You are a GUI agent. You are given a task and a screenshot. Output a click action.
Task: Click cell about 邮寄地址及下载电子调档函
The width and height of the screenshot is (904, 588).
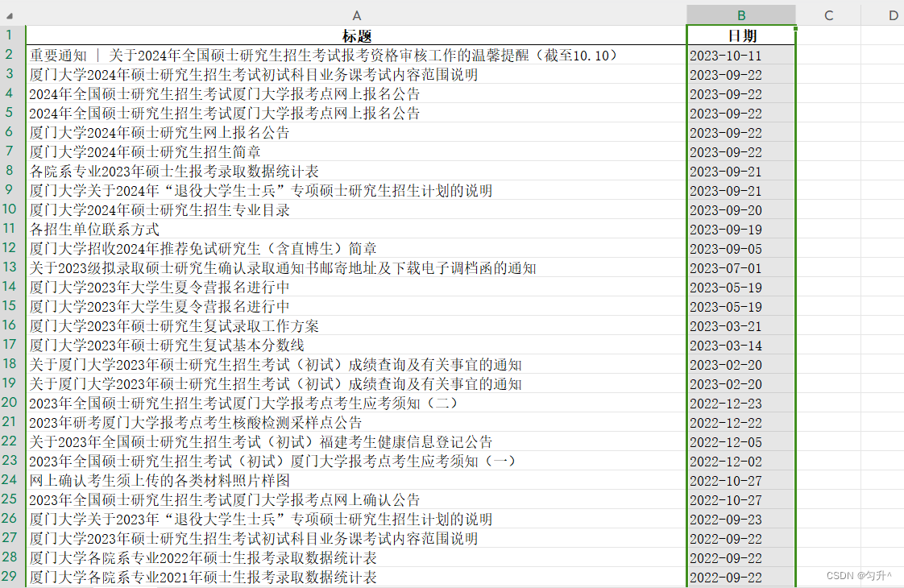pos(356,268)
